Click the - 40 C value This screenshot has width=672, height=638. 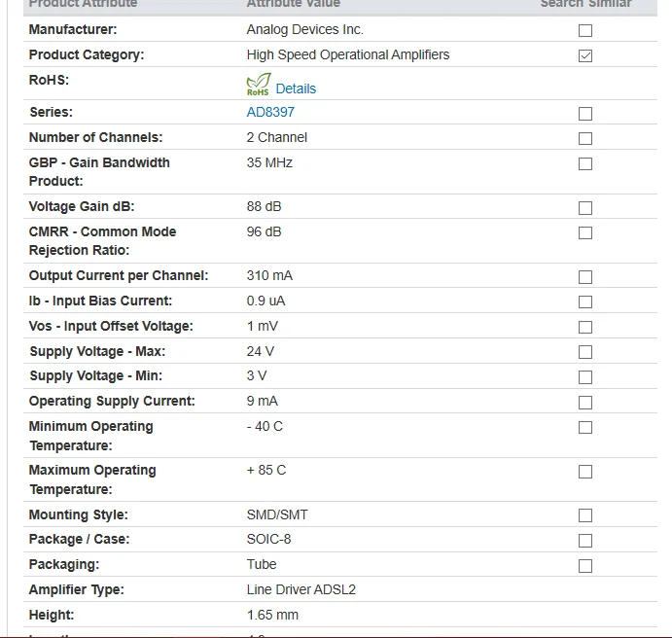[x=265, y=426]
